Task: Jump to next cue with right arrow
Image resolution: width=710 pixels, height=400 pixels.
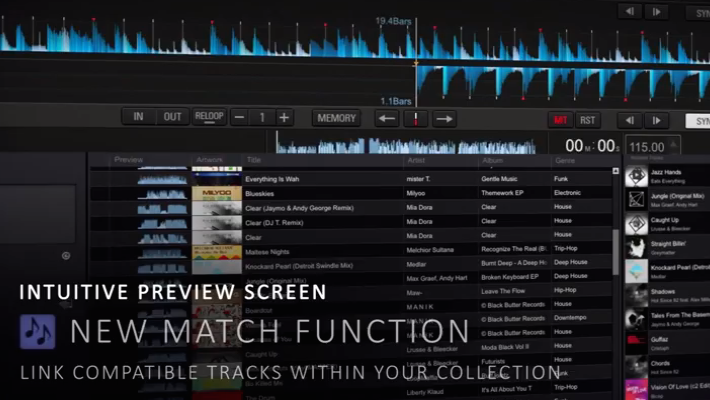Action: point(444,119)
